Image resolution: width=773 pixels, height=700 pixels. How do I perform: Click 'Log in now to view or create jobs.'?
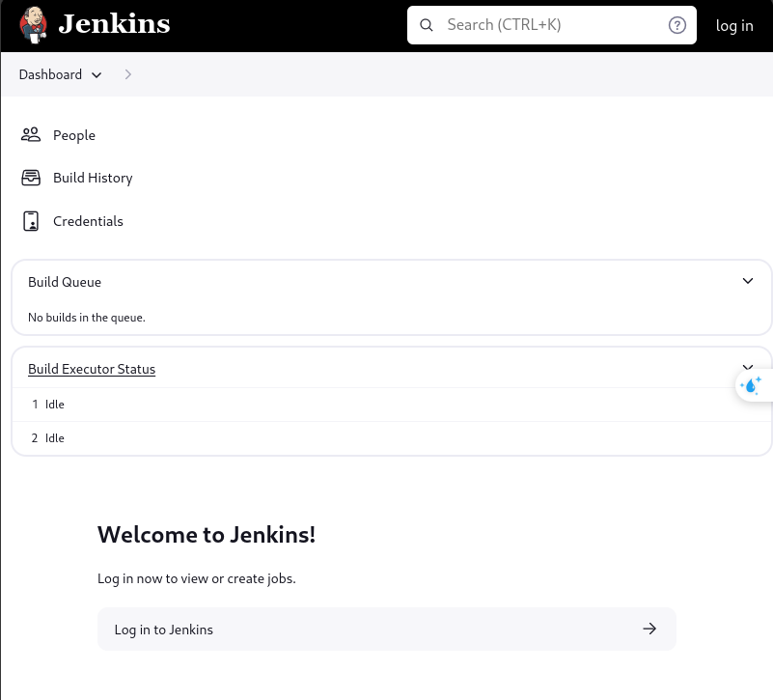pyautogui.click(x=197, y=578)
